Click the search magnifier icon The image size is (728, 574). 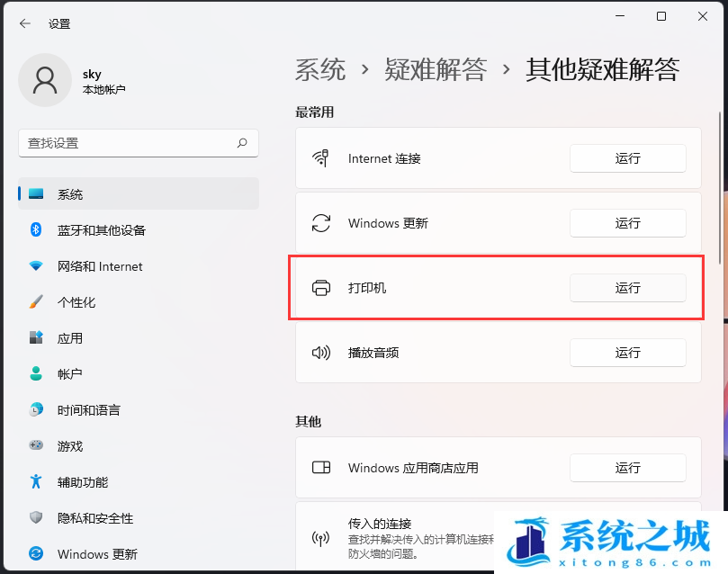coord(242,143)
